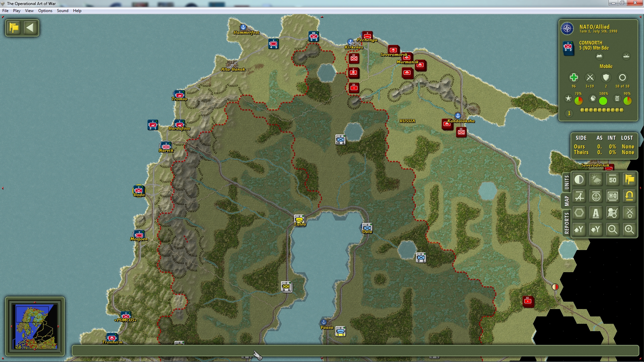Click the red-white objective marker near the black map edge

click(555, 287)
